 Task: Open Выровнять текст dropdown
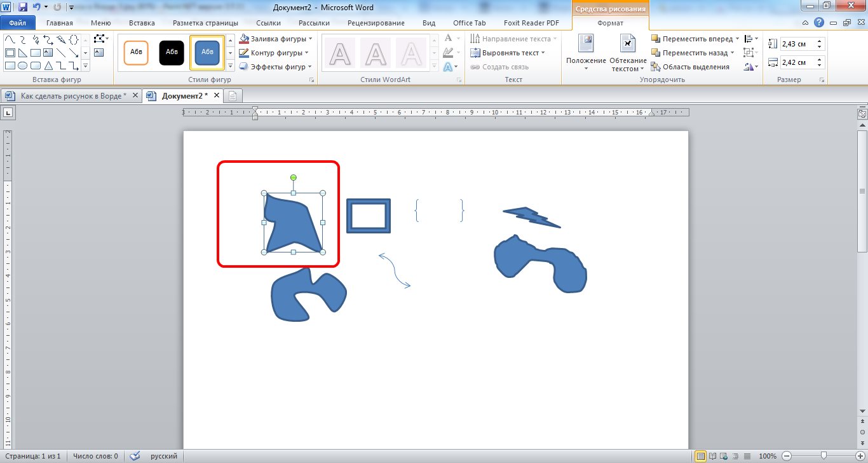click(508, 53)
